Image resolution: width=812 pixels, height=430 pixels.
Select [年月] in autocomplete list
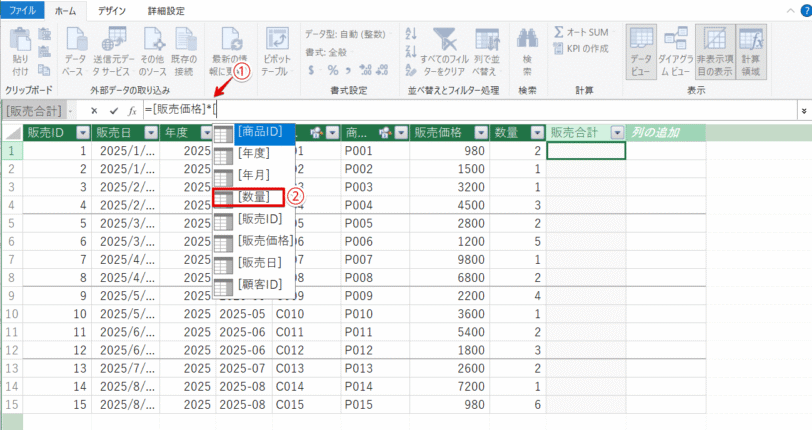tap(254, 175)
